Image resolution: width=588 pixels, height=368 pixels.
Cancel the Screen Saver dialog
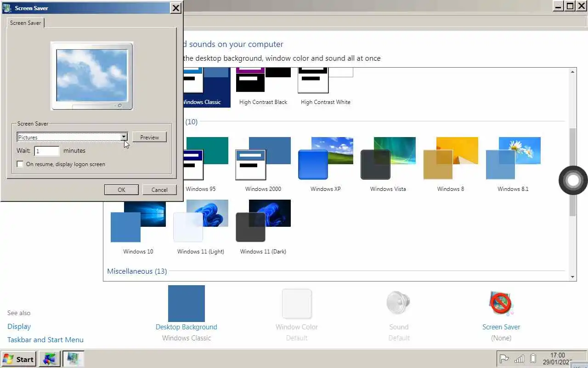coord(159,190)
